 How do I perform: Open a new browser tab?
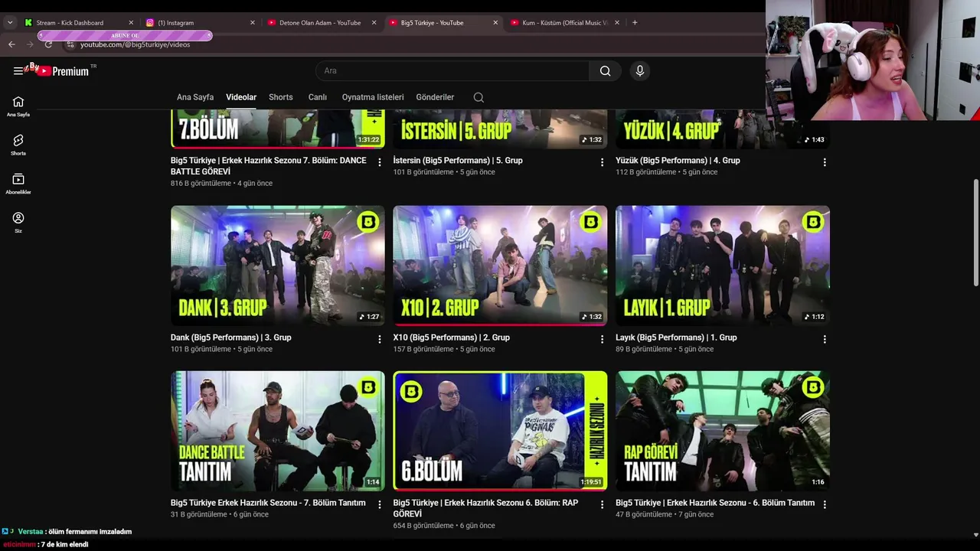(635, 22)
